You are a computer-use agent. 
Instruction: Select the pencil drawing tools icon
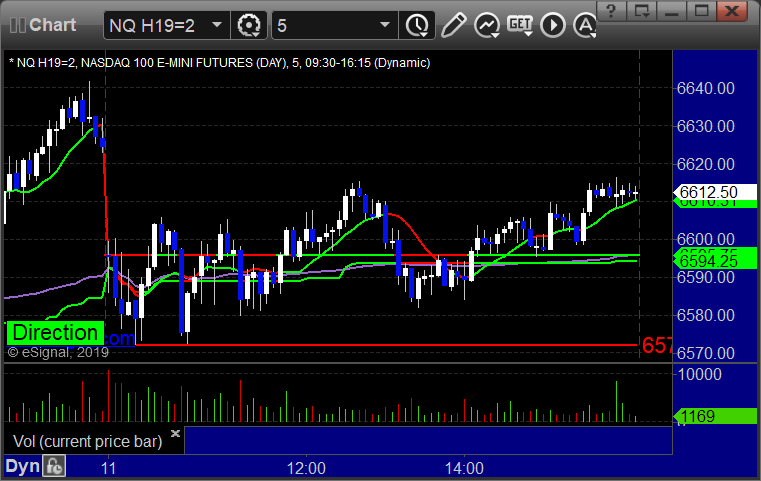pos(454,25)
